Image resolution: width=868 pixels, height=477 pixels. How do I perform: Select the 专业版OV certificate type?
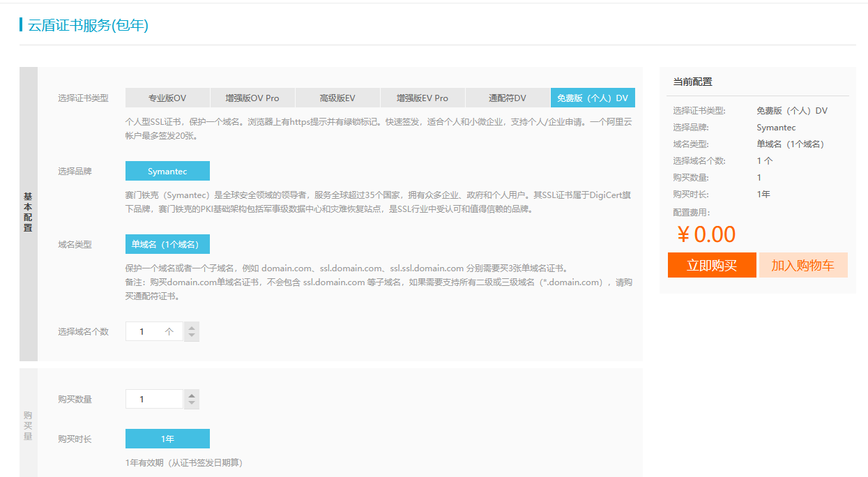coord(167,98)
